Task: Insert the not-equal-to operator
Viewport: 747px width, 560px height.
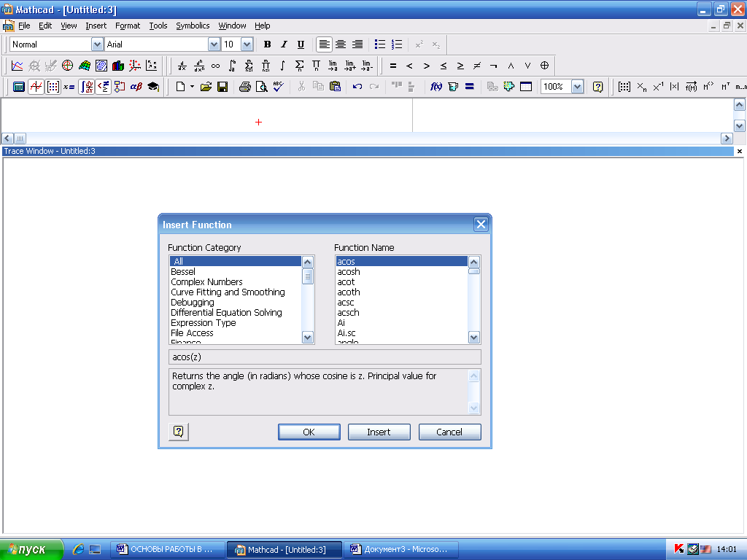Action: [477, 66]
